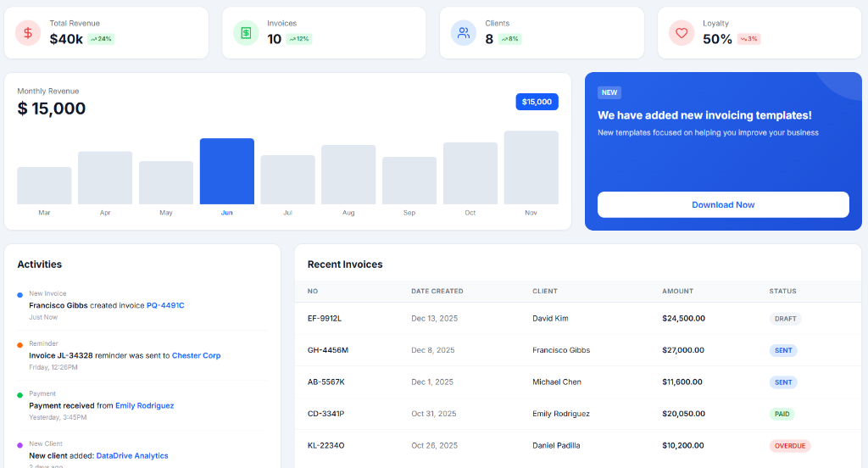The image size is (868, 468).
Task: Select the Nov bar in revenue chart
Action: click(531, 167)
